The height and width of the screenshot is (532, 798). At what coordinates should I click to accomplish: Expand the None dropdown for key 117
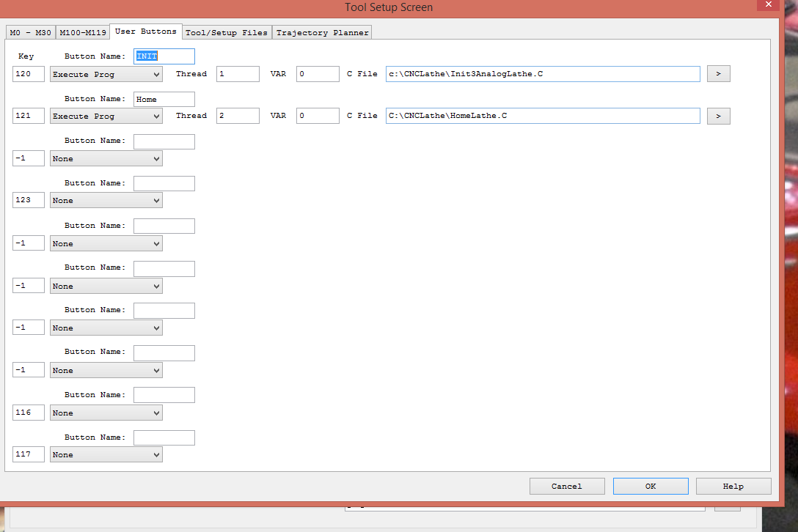point(106,454)
